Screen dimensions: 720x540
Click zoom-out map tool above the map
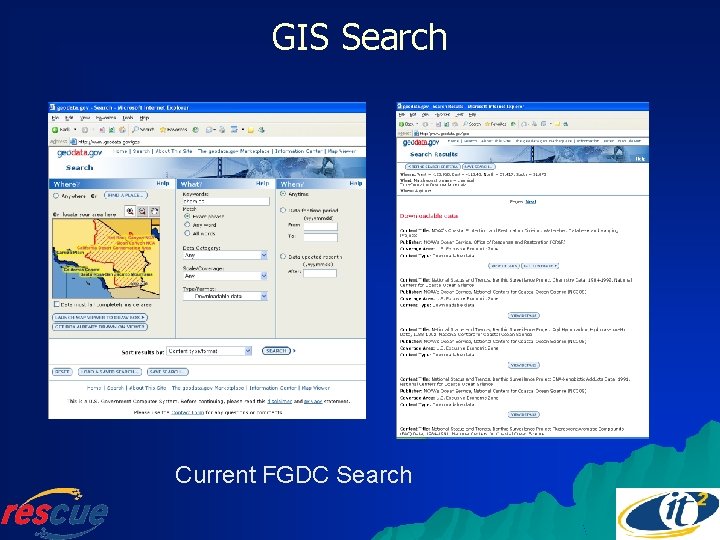pos(142,211)
